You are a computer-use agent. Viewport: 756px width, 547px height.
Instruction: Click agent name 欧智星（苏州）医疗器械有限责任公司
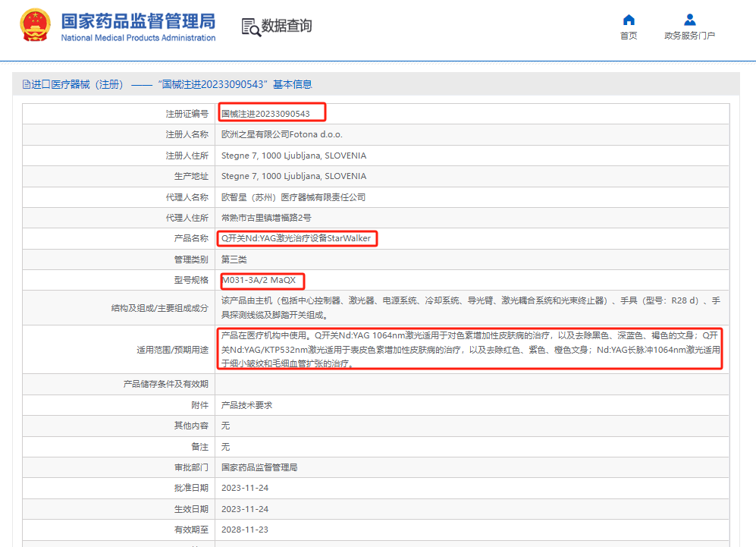[x=293, y=197]
